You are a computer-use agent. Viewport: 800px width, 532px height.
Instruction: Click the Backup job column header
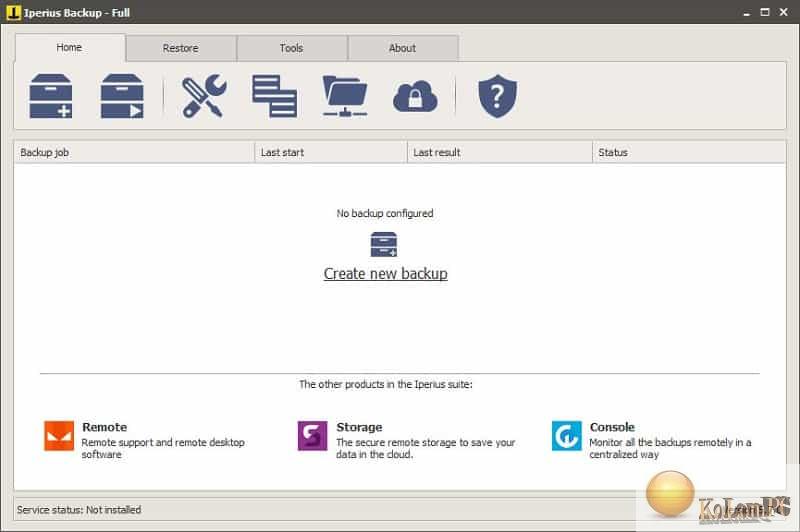[134, 153]
